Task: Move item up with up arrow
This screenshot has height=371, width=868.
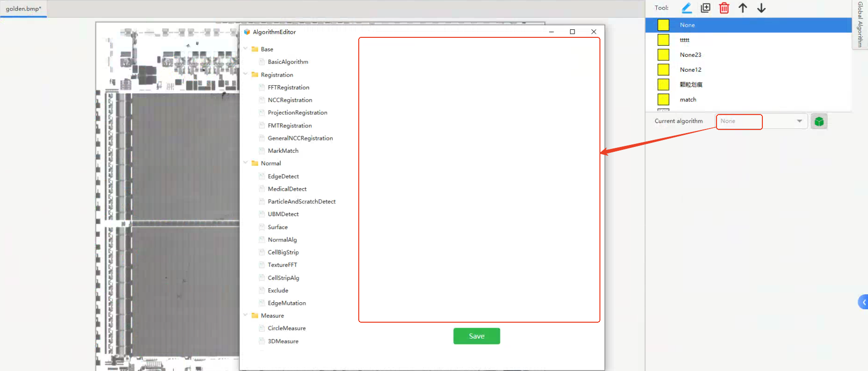Action: click(x=743, y=8)
